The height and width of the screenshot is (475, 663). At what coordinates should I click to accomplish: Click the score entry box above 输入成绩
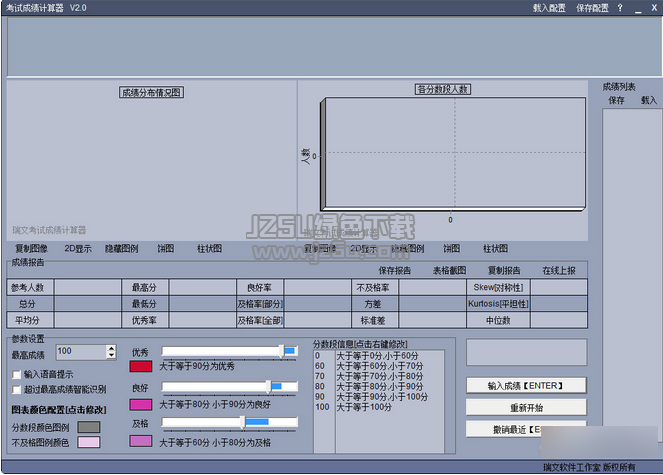[x=526, y=352]
